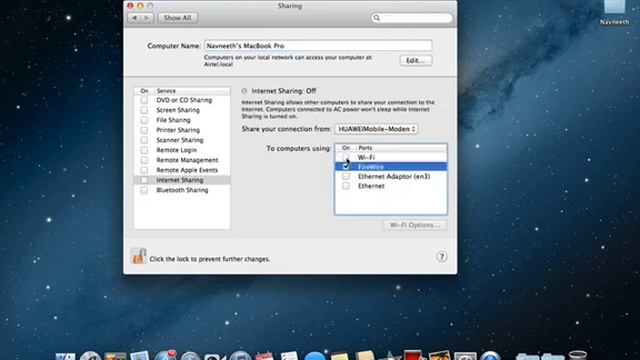Select the Remote Apple Events row
Image resolution: width=640 pixels, height=360 pixels.
182,170
